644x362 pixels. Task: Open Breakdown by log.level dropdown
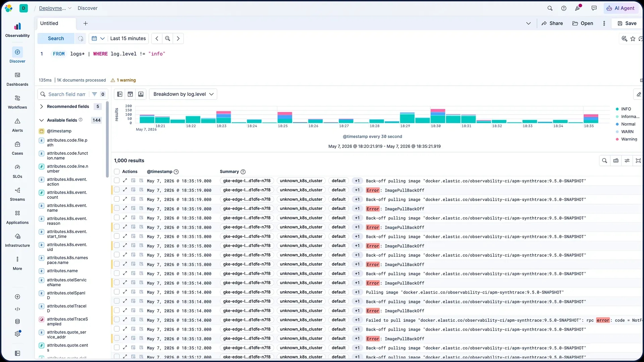click(183, 94)
